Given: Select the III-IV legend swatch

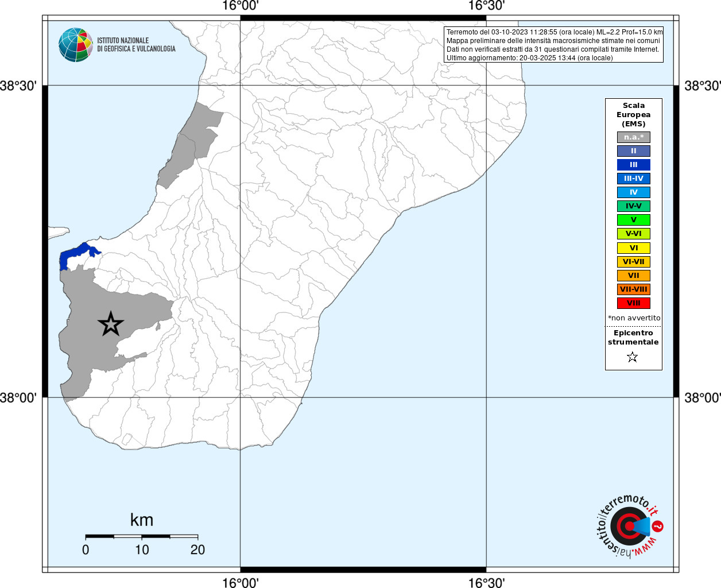Looking at the screenshot, I should (x=634, y=179).
